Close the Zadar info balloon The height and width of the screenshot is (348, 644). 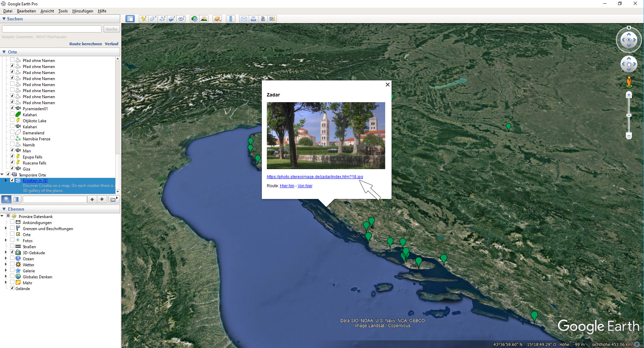point(388,84)
